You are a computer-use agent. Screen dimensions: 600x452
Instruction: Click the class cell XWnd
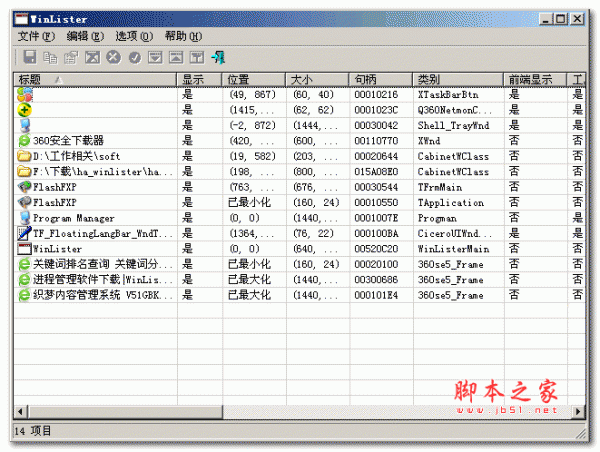429,141
